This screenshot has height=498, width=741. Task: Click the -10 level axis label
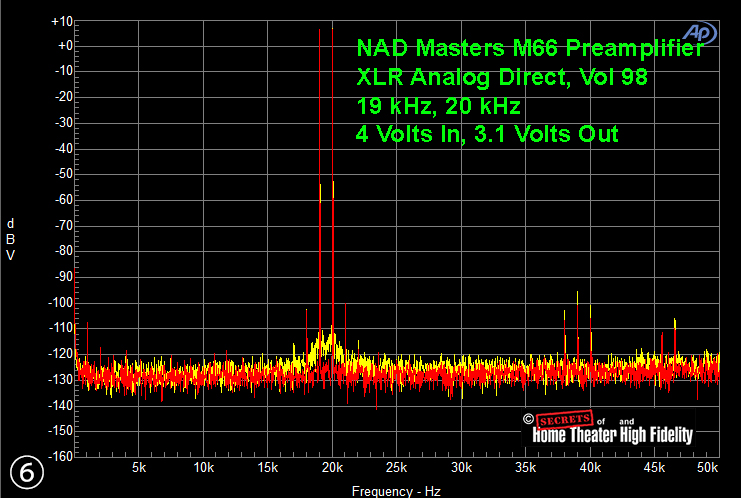[63, 71]
